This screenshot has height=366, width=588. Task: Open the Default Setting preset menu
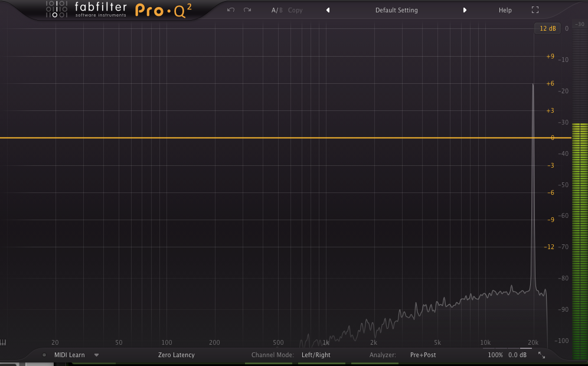click(x=396, y=10)
